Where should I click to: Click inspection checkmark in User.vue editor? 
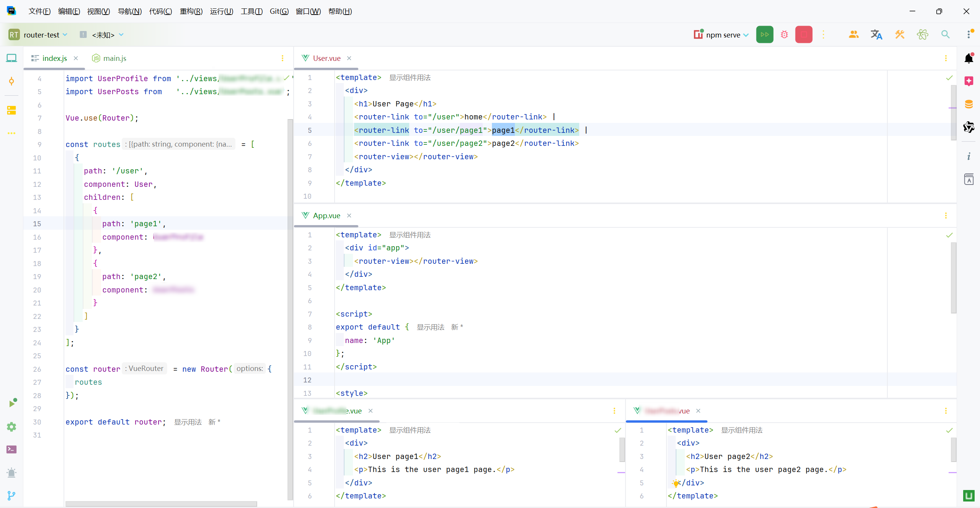tap(949, 78)
